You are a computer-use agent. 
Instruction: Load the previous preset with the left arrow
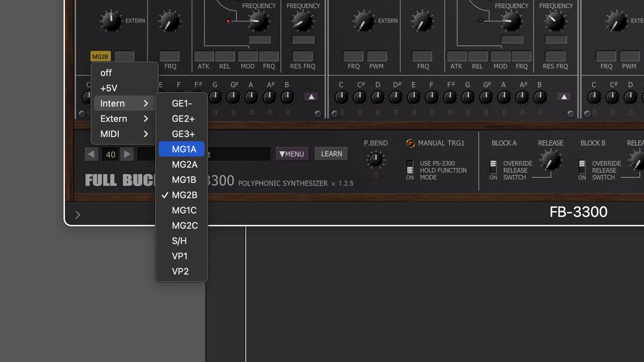point(92,154)
